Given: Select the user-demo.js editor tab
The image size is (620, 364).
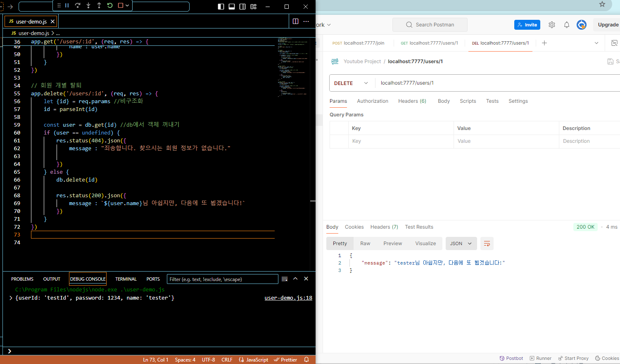Looking at the screenshot, I should coord(31,21).
